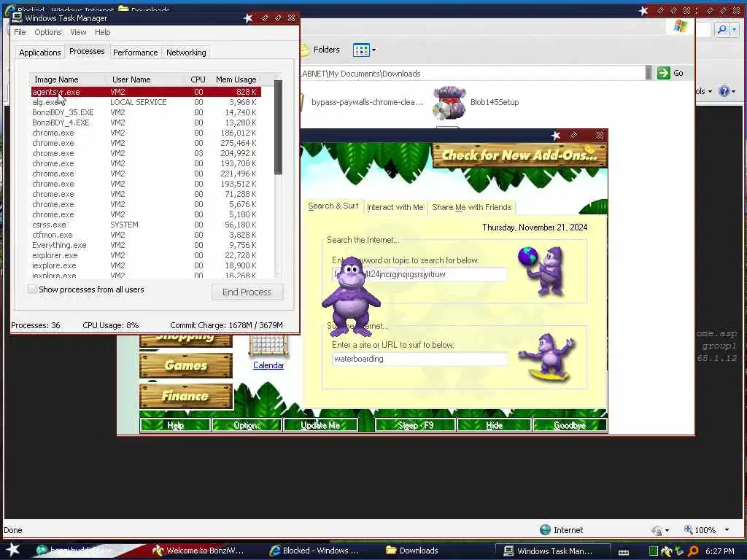Click the End Process button
The height and width of the screenshot is (560, 747).
coord(247,292)
